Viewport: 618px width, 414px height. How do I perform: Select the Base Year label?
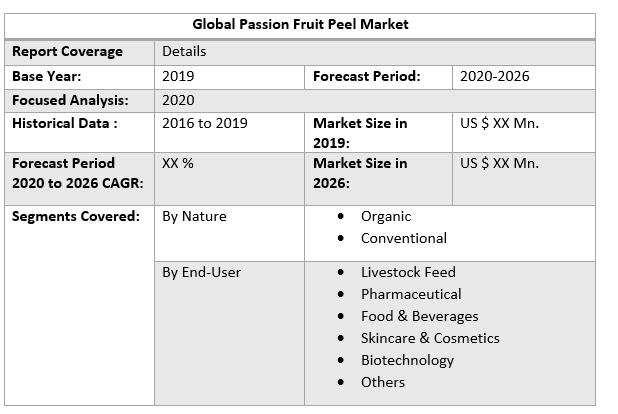[x=47, y=76]
